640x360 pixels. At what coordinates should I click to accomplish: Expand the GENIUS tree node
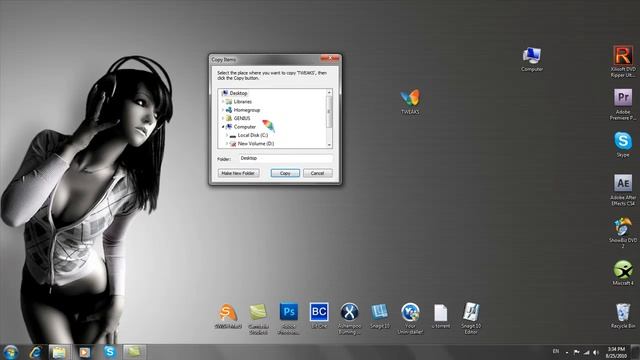223,118
